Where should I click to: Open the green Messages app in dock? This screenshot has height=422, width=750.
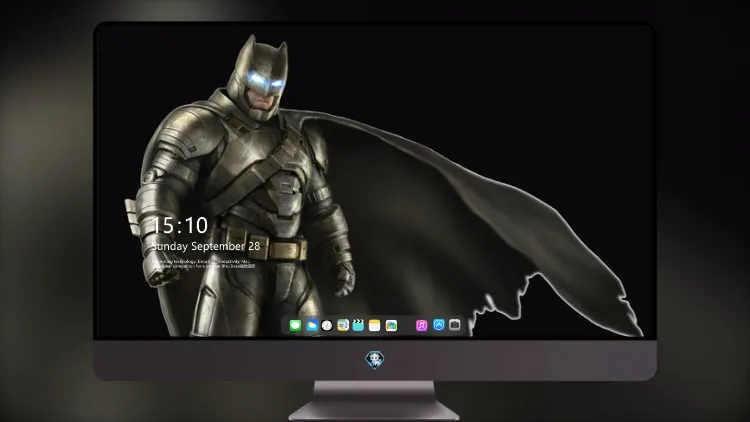[x=295, y=326]
